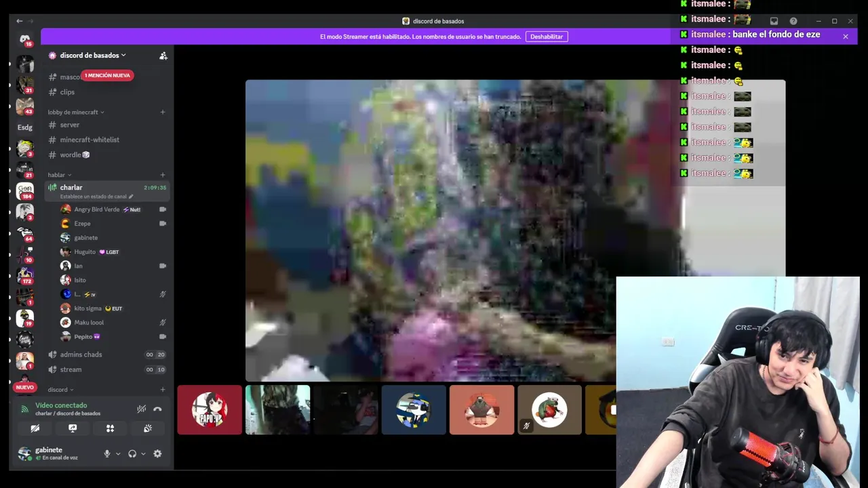Add channel to lobby de minecraft category
Screen dimensions: 868x488
pos(163,112)
